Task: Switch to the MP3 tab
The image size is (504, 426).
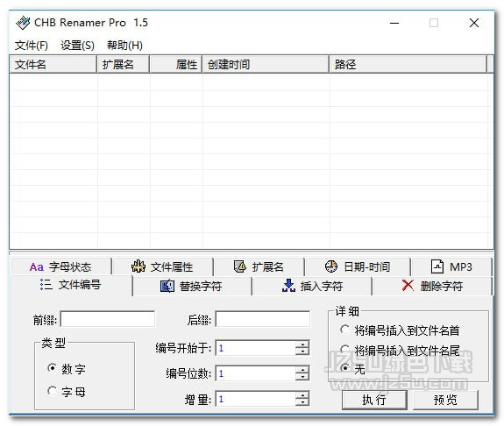Action: pos(451,266)
